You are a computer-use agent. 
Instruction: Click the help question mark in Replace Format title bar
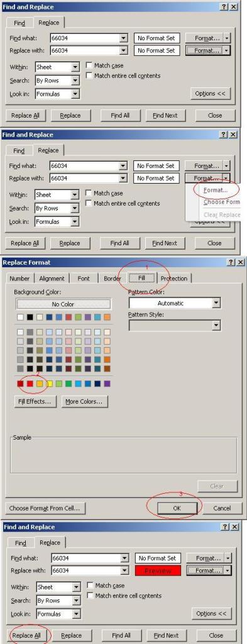tap(231, 262)
